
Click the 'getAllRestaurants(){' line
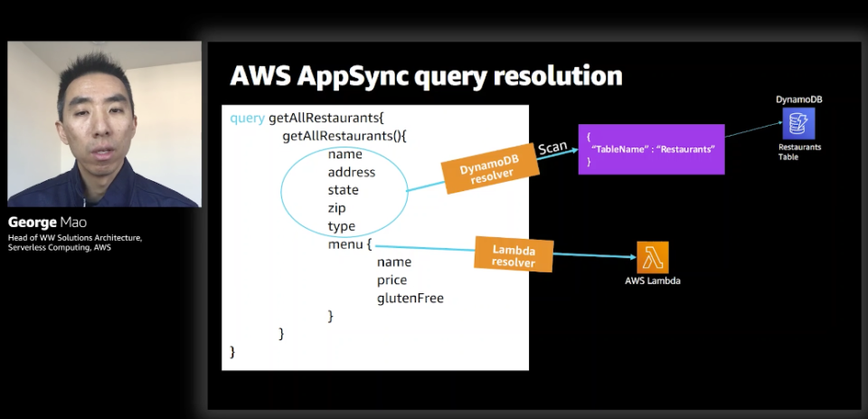344,137
